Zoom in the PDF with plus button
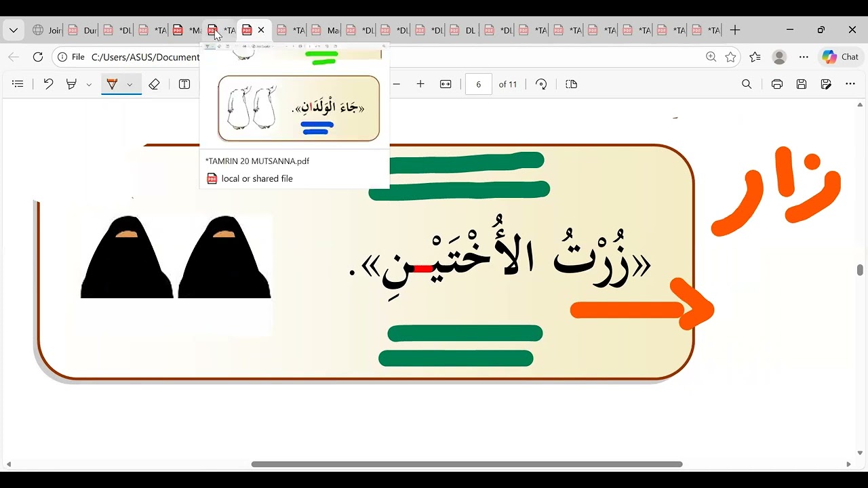 [420, 84]
